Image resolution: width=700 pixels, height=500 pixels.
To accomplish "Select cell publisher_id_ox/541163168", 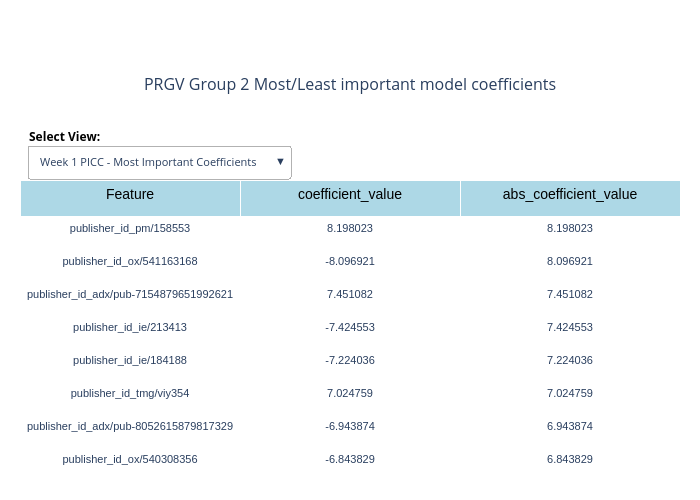I will click(x=130, y=261).
